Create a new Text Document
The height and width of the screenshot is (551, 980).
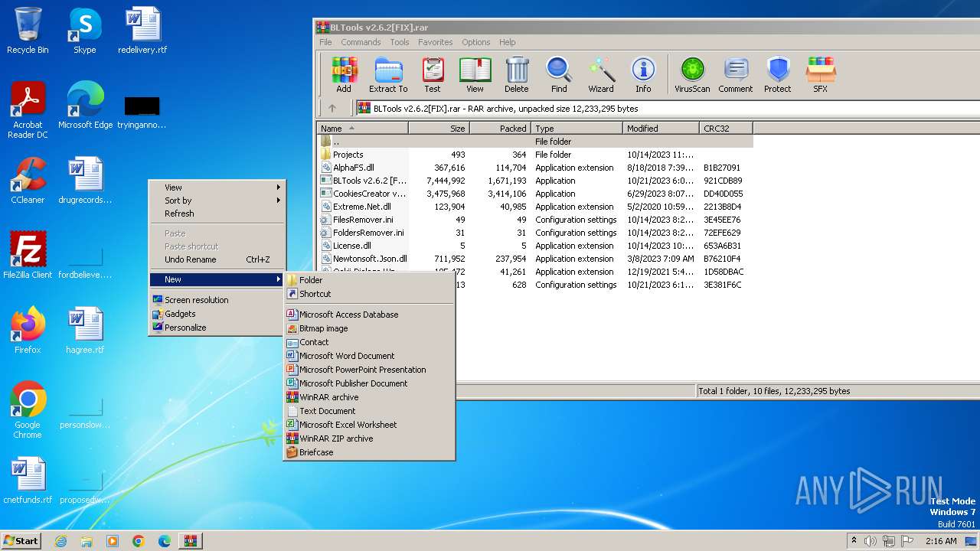click(x=369, y=411)
